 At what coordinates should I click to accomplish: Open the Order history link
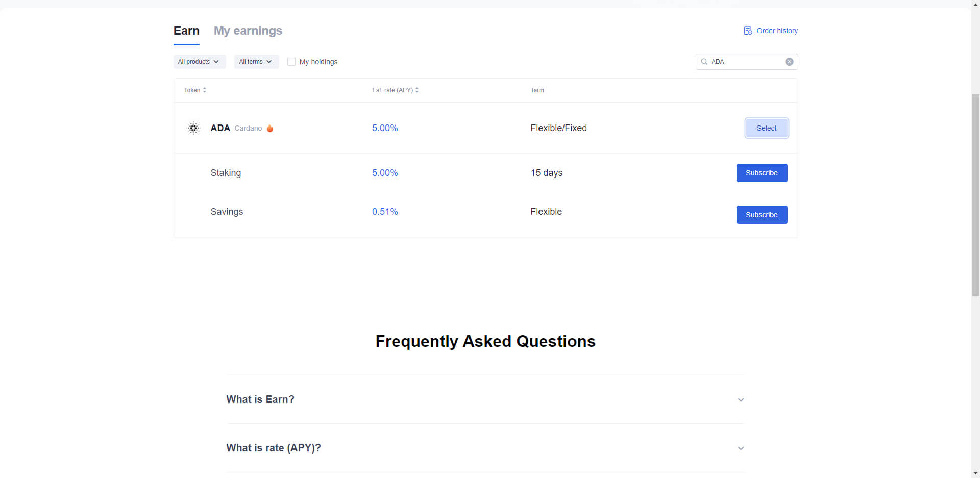(777, 31)
